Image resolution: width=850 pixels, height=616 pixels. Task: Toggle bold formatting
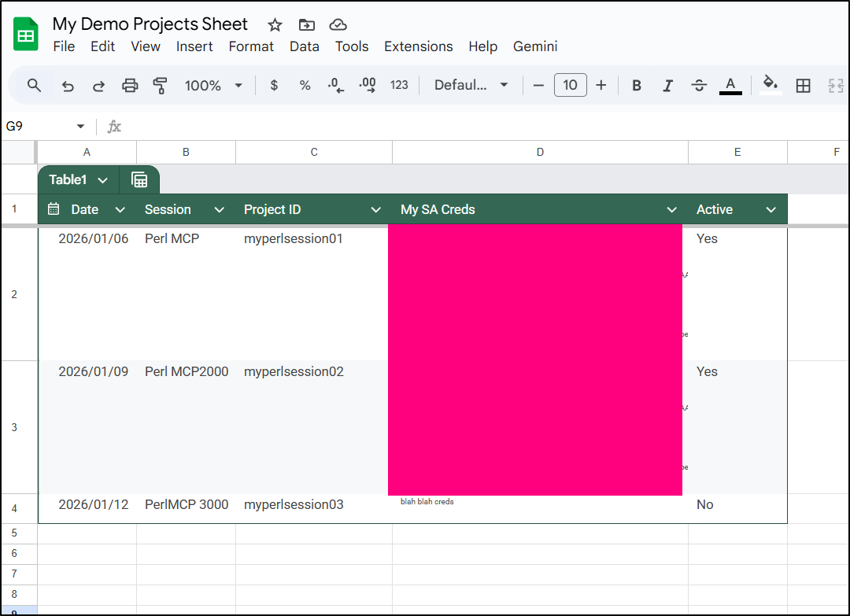(637, 86)
